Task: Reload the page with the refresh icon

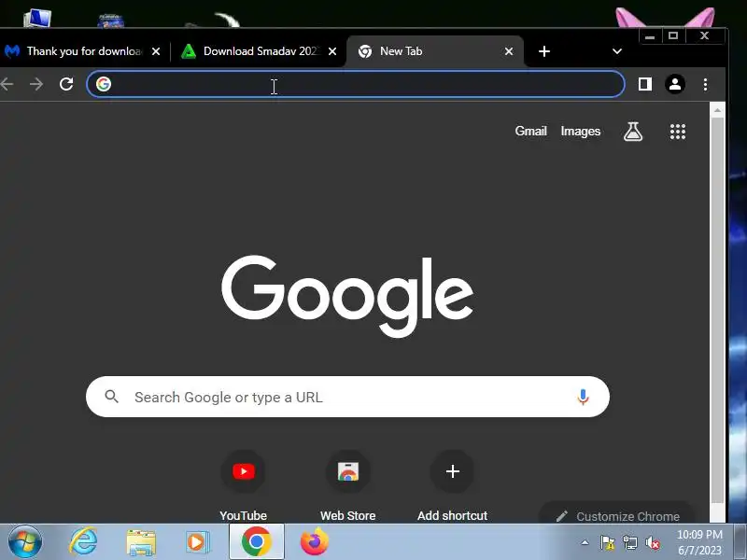Action: [66, 84]
